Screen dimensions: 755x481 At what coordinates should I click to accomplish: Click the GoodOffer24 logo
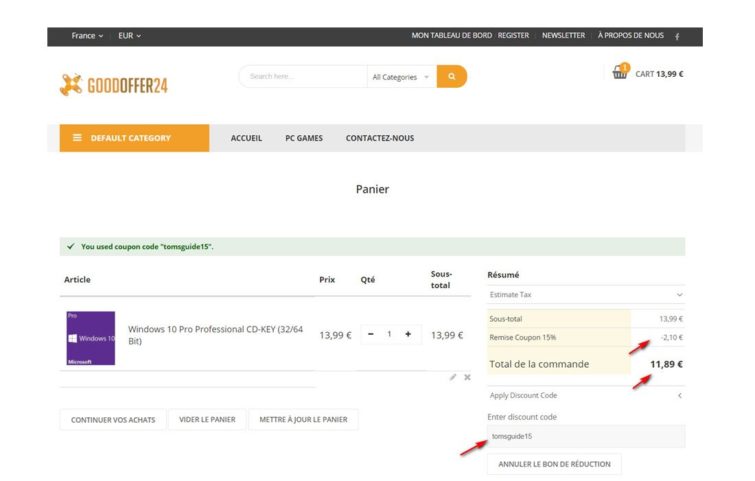click(x=114, y=85)
